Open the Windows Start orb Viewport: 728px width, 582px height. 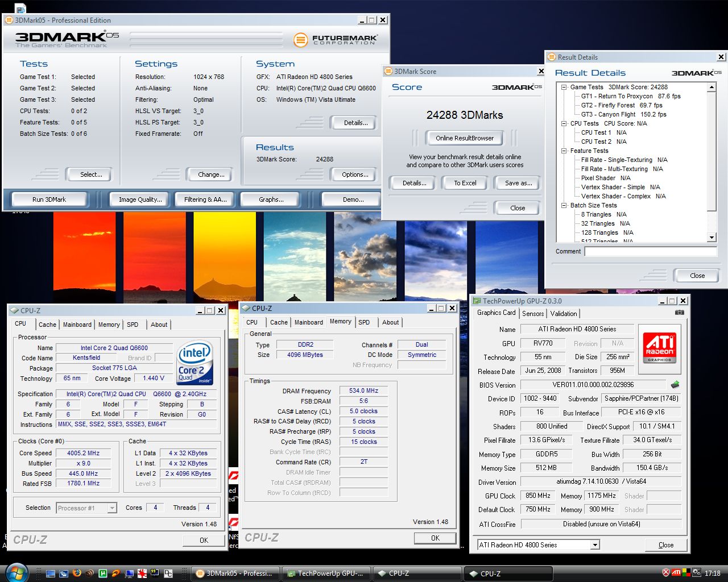pyautogui.click(x=16, y=572)
